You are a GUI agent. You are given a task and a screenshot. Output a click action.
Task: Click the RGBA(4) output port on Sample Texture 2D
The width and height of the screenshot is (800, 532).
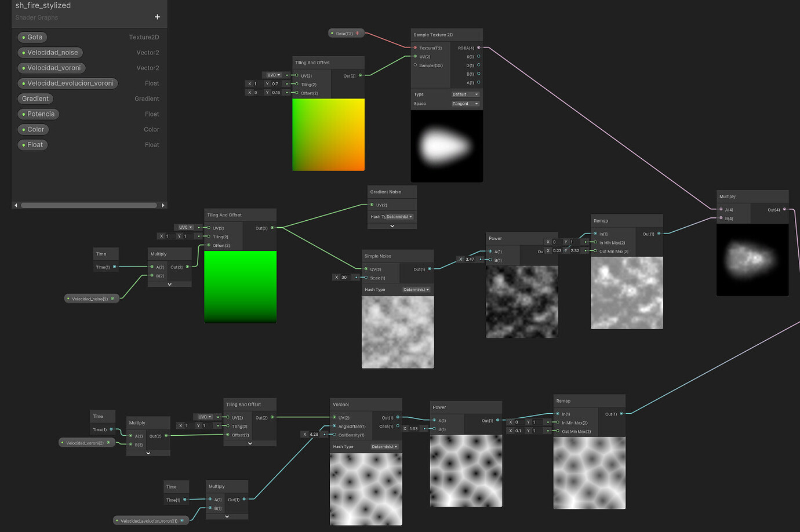point(478,48)
